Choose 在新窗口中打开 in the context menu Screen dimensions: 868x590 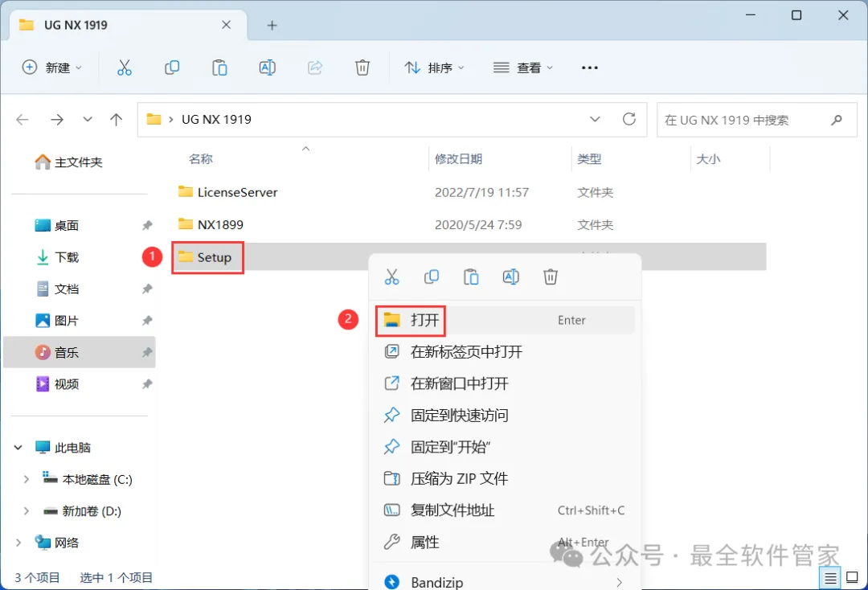pos(505,383)
